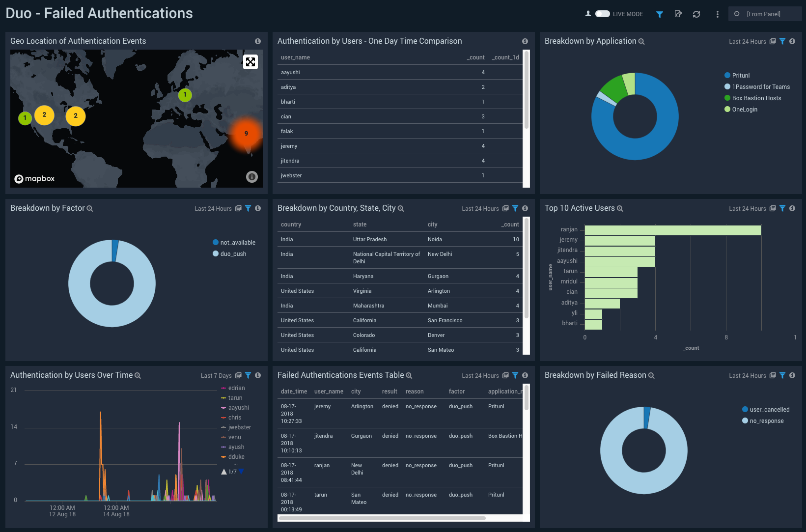Select user jeremy in Authentication by Users table
Screen dimensions: 806x532
click(289, 146)
